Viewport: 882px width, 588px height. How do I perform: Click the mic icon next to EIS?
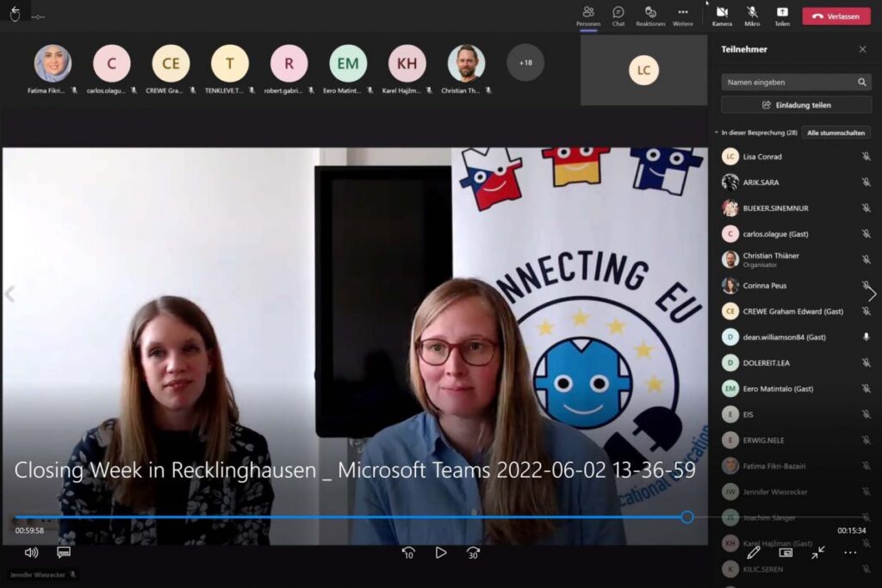[x=866, y=415]
